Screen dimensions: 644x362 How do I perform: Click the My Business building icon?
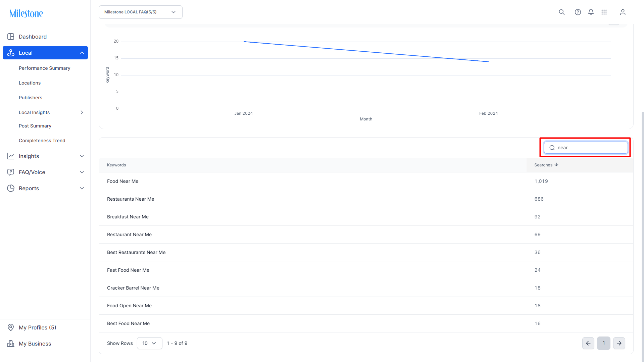[x=11, y=344]
